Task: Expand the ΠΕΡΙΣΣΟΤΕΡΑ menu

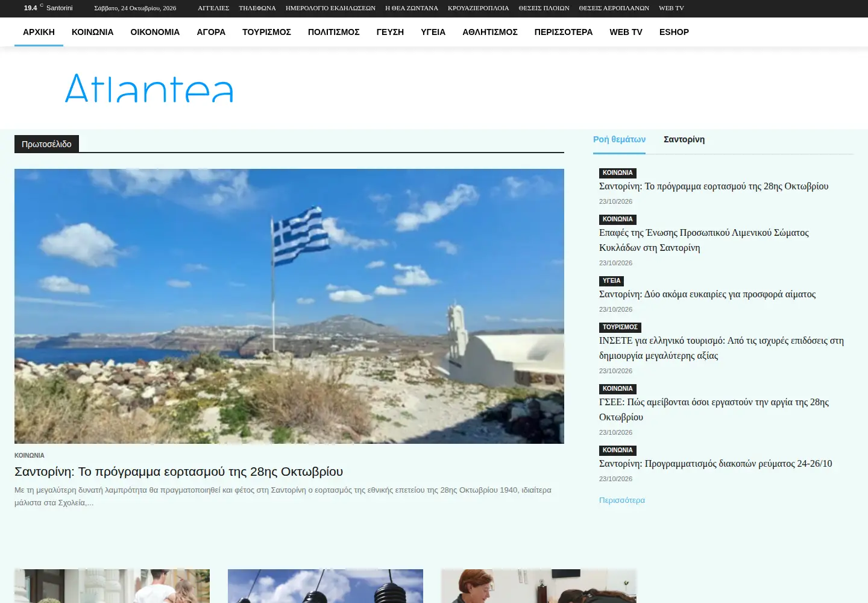Action: tap(563, 32)
